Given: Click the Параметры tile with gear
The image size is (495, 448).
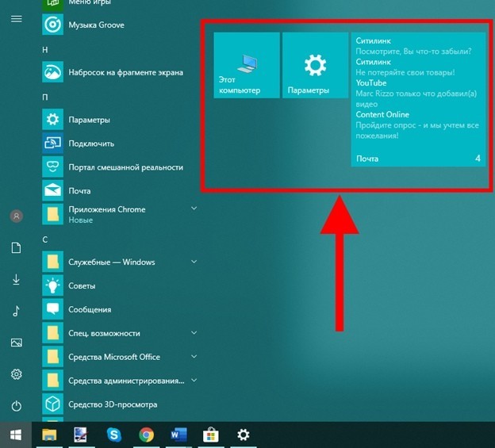Looking at the screenshot, I should [x=316, y=65].
